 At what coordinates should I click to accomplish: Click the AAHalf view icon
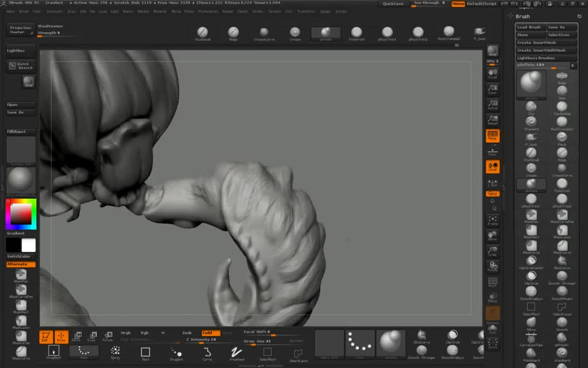click(492, 120)
